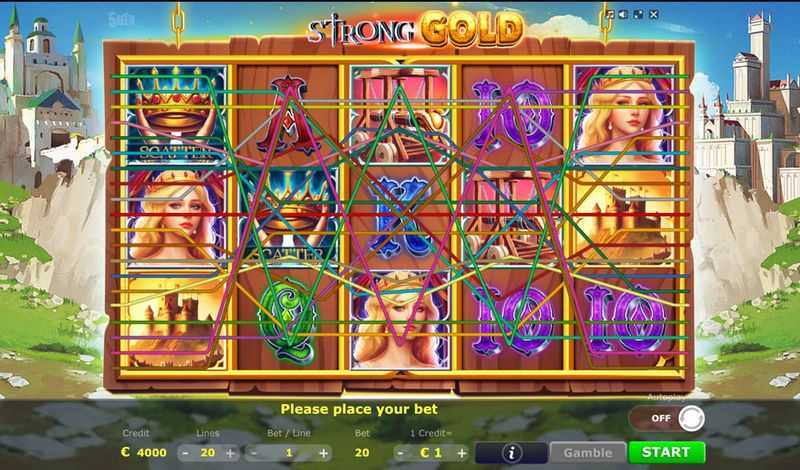The width and height of the screenshot is (800, 470).
Task: Click the green Q symbol on reel two
Action: tap(288, 320)
